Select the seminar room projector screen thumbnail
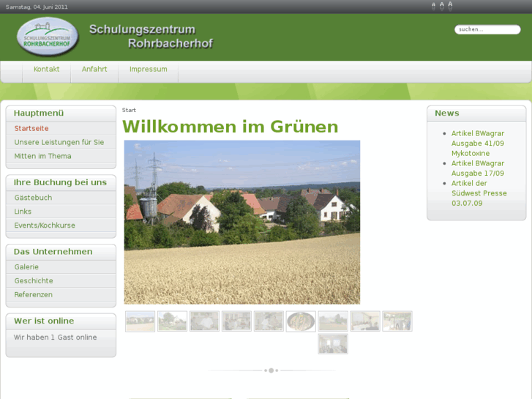This screenshot has width=532, height=399. [x=365, y=321]
